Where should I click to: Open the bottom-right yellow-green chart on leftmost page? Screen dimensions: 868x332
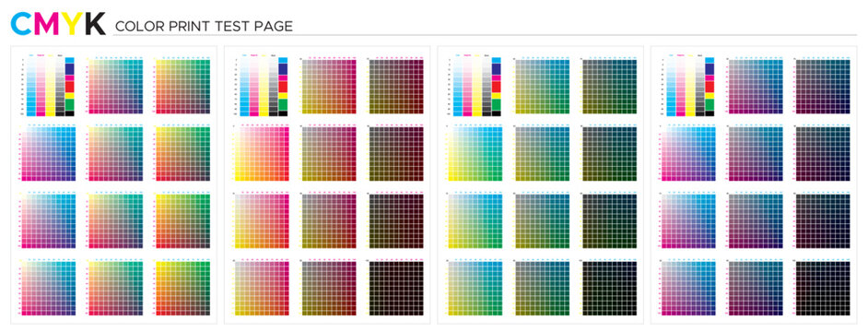[182, 289]
